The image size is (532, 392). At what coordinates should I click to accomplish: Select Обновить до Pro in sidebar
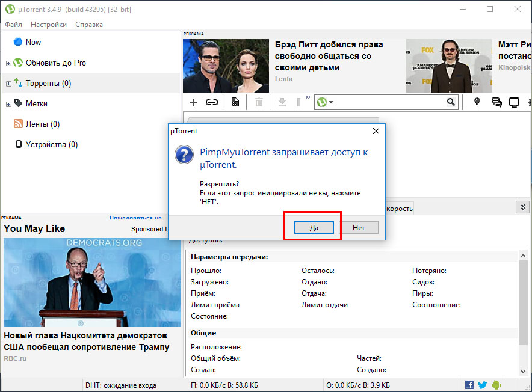[x=55, y=63]
